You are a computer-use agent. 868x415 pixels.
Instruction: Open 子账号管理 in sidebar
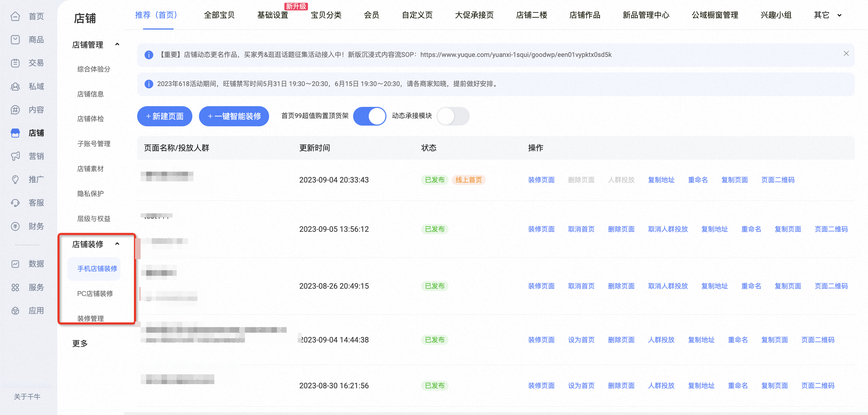tap(94, 144)
